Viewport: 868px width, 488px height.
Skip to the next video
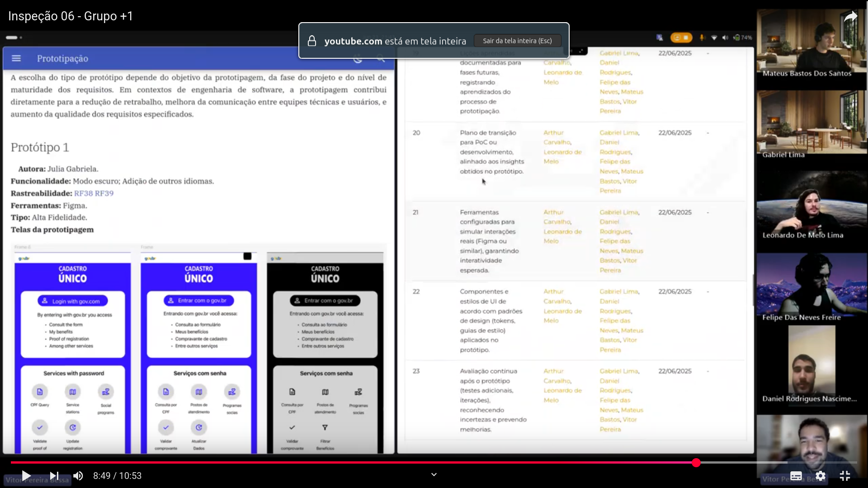(x=54, y=476)
